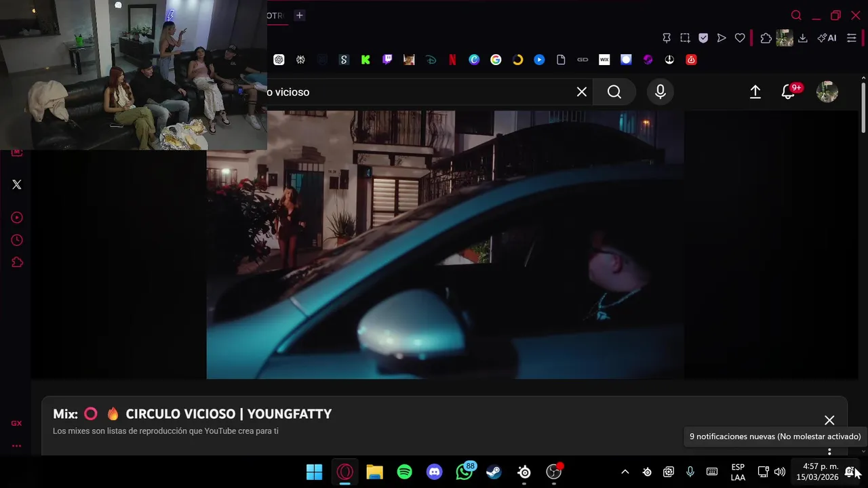
Task: Open the Windows Start menu
Action: coord(314,472)
